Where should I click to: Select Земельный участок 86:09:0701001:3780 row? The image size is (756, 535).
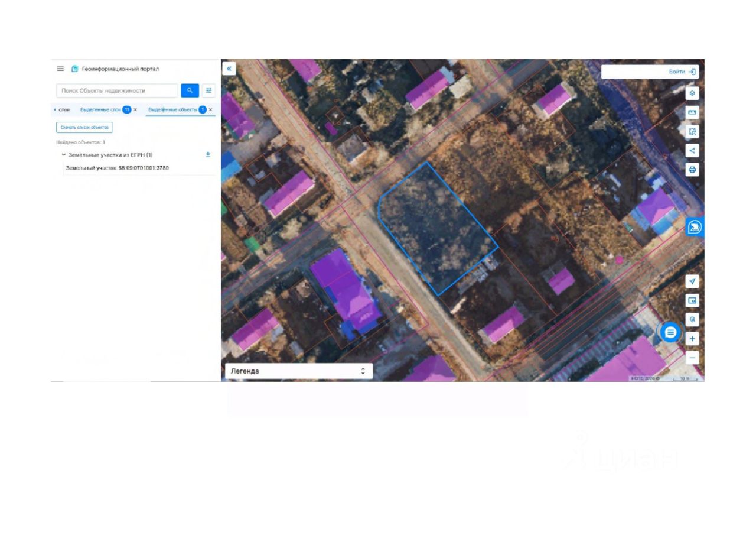point(118,168)
